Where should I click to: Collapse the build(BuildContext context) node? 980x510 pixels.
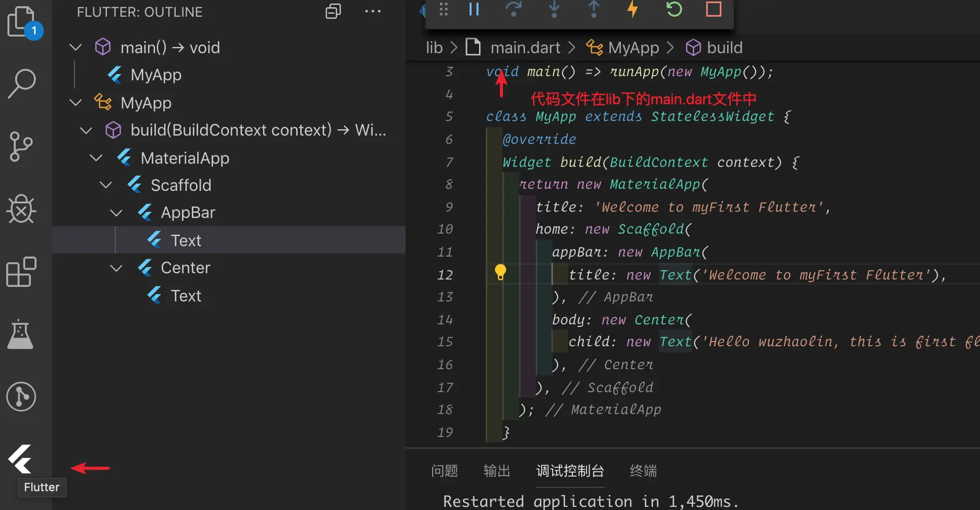(86, 130)
